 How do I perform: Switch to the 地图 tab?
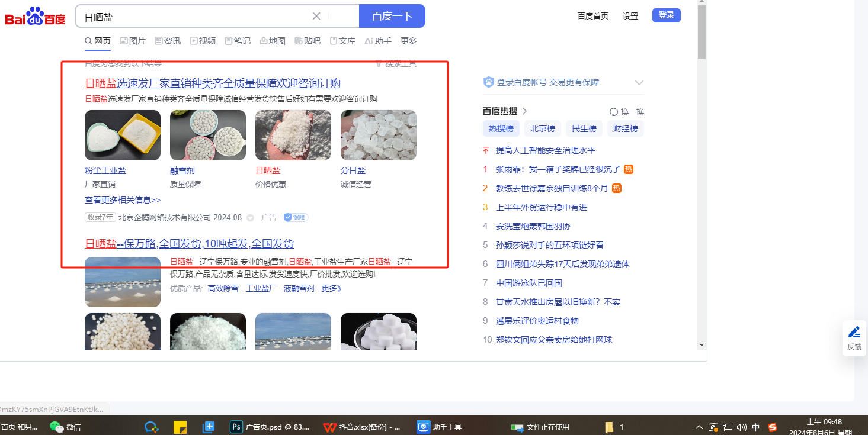coord(273,41)
